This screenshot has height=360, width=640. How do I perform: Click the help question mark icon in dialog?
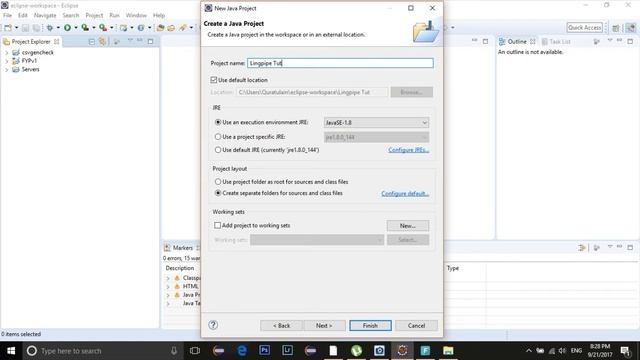[213, 325]
